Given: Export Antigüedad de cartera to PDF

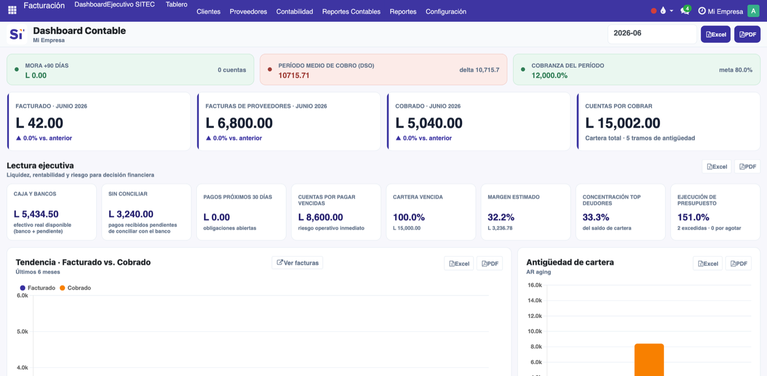Looking at the screenshot, I should coord(739,264).
